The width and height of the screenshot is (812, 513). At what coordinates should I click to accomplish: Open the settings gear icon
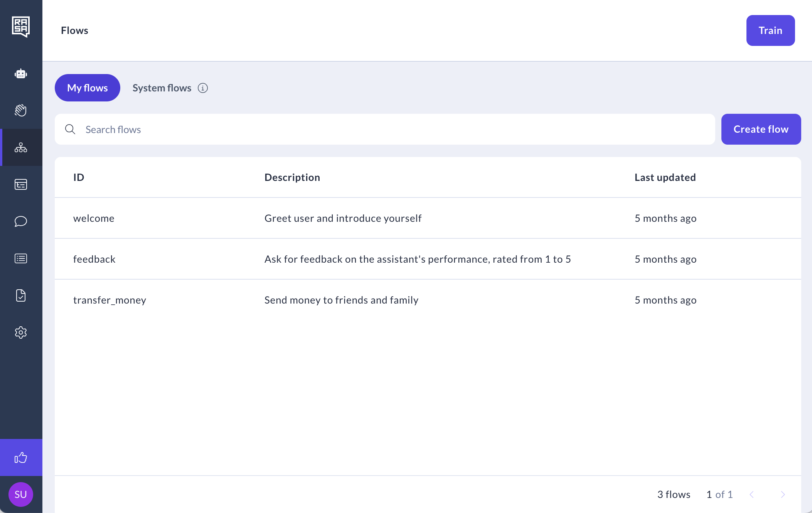(x=21, y=332)
